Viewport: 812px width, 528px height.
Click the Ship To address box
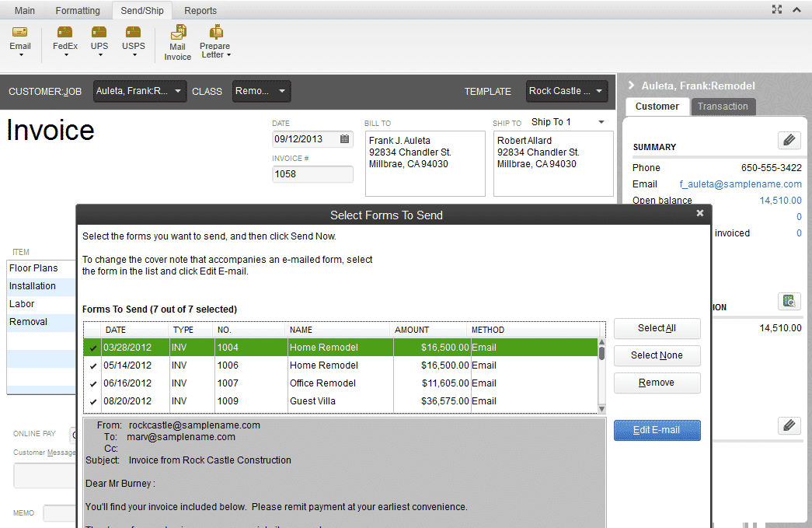pyautogui.click(x=553, y=164)
